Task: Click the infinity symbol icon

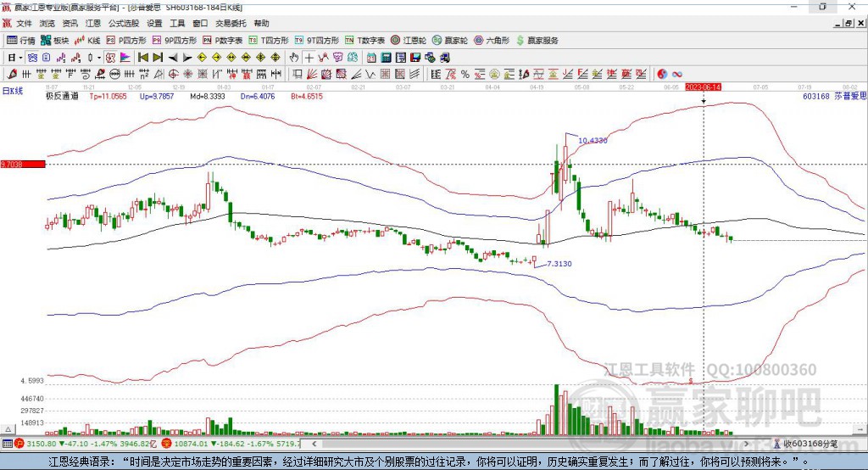Action: point(677,75)
